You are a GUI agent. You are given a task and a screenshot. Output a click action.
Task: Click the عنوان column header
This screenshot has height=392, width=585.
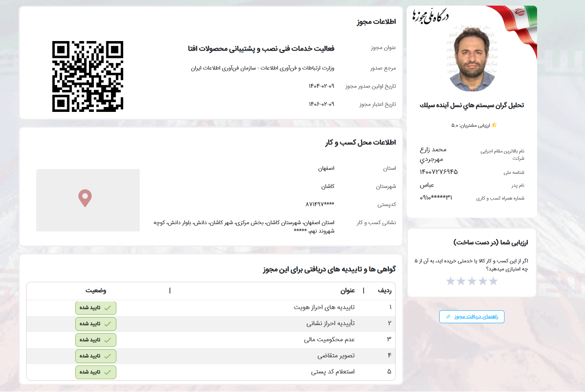coord(347,291)
